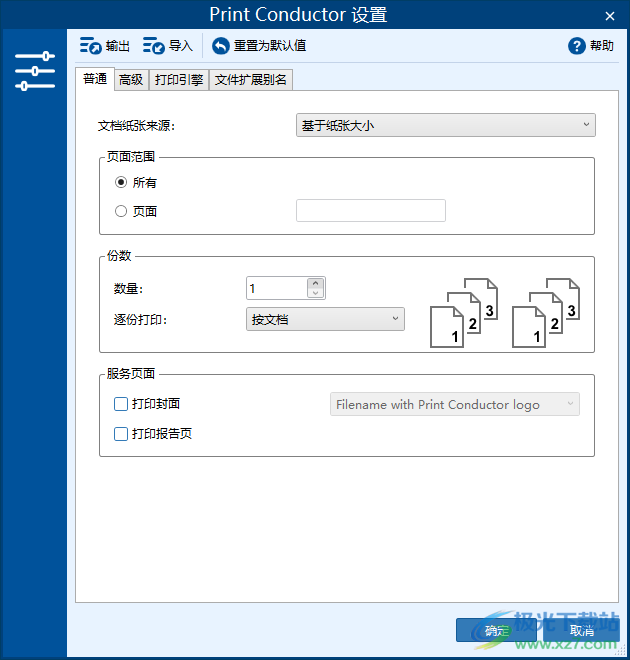The height and width of the screenshot is (660, 630).
Task: Click the export (输出) icon
Action: point(90,45)
